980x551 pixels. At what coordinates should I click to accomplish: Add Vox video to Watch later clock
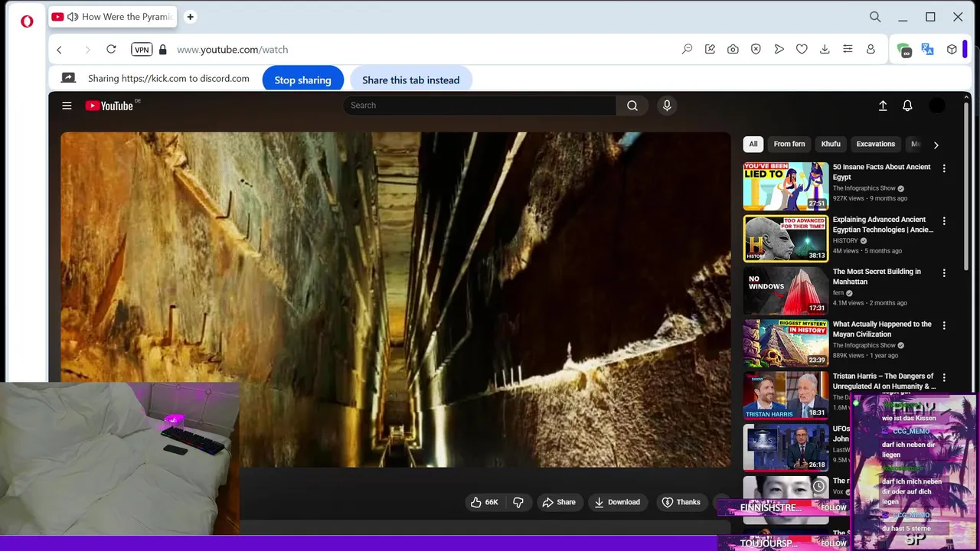818,486
